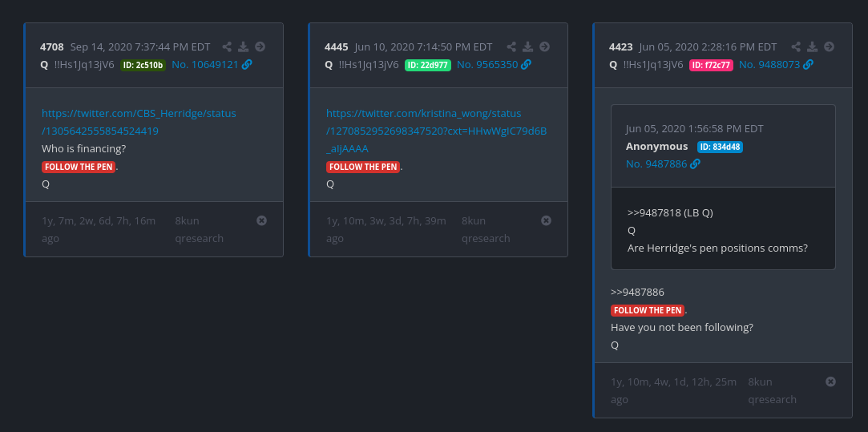Click post number 4423
Viewport: 868px width, 432px height.
[x=621, y=47]
